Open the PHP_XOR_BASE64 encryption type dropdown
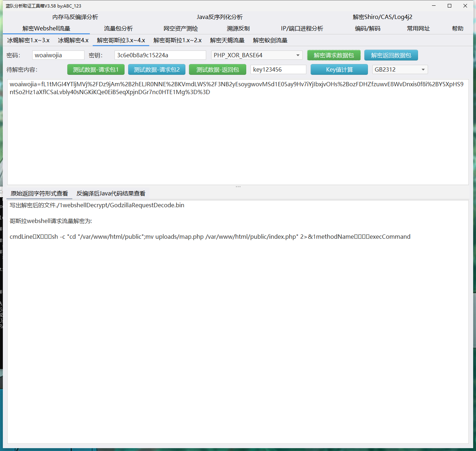Screen dimensions: 476x451 [257, 55]
